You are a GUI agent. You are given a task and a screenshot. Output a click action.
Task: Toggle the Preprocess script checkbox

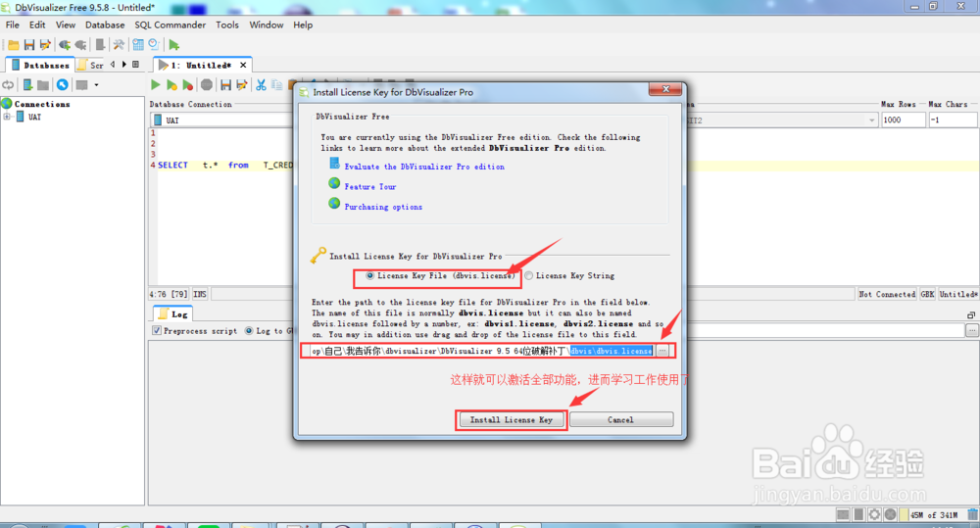tap(157, 330)
